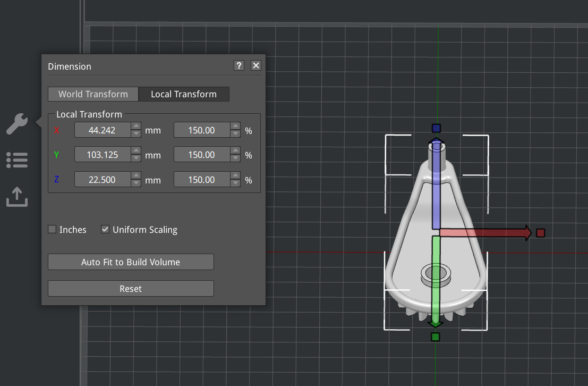Open the wrench settings tool in sidebar
This screenshot has width=588, height=386.
click(x=17, y=123)
